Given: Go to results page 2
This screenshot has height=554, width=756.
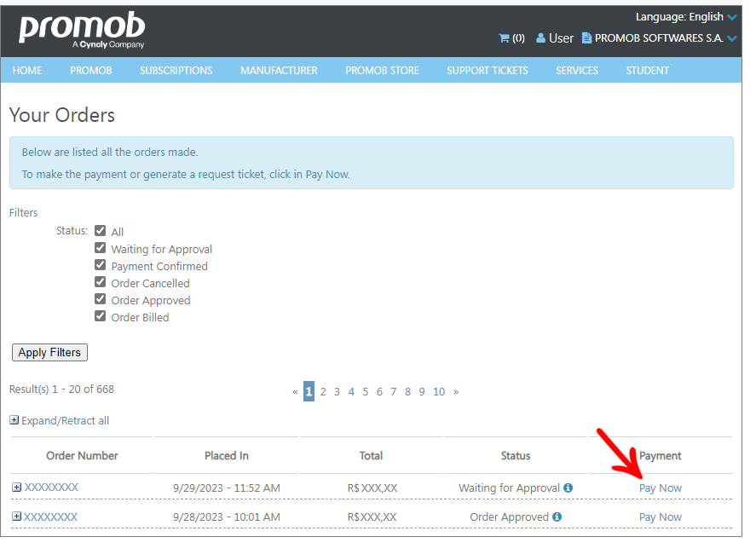Looking at the screenshot, I should coord(323,391).
